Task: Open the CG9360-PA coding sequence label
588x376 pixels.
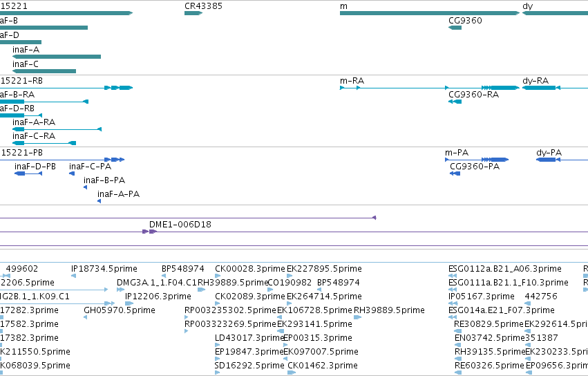Action: pyautogui.click(x=475, y=167)
